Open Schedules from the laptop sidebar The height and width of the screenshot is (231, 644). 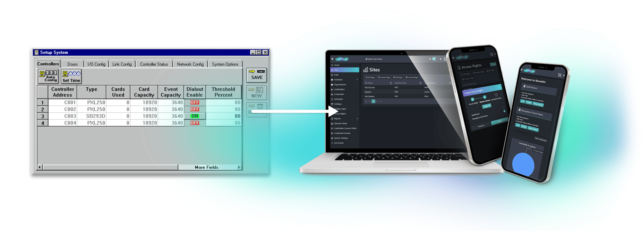coord(345,99)
